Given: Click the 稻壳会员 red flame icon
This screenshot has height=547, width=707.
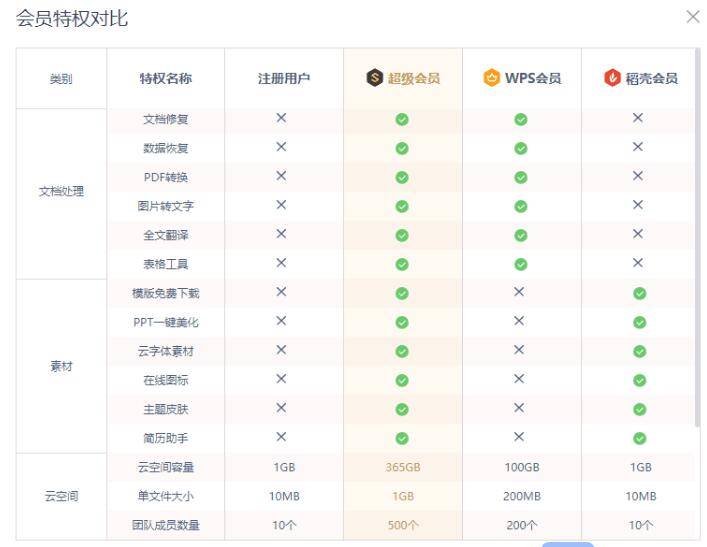Looking at the screenshot, I should point(613,78).
